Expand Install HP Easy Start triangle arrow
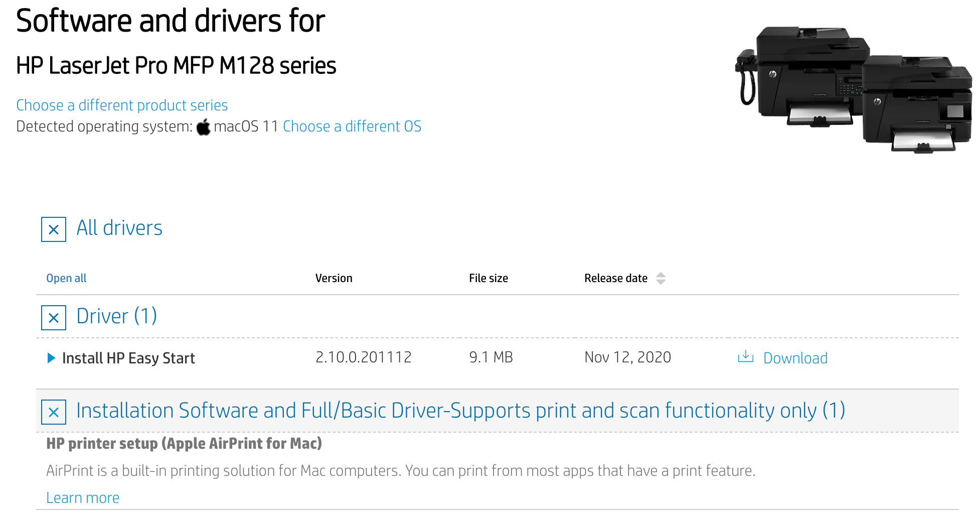Screen dimensions: 980x514 [x=51, y=358]
